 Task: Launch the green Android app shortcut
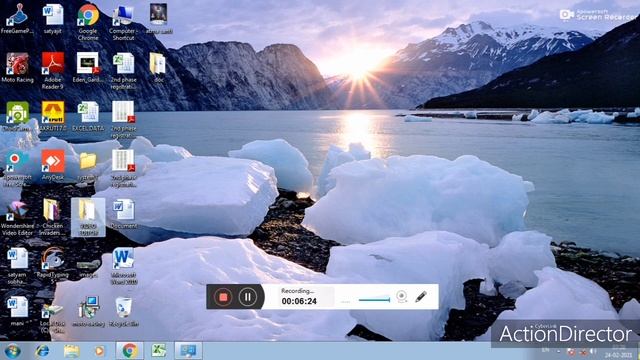[x=17, y=116]
